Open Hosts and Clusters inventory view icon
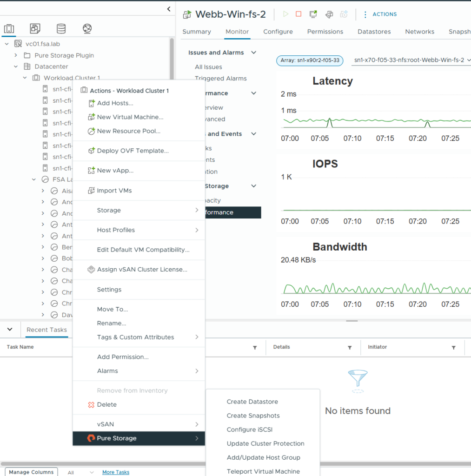The image size is (471, 476). [x=9, y=29]
